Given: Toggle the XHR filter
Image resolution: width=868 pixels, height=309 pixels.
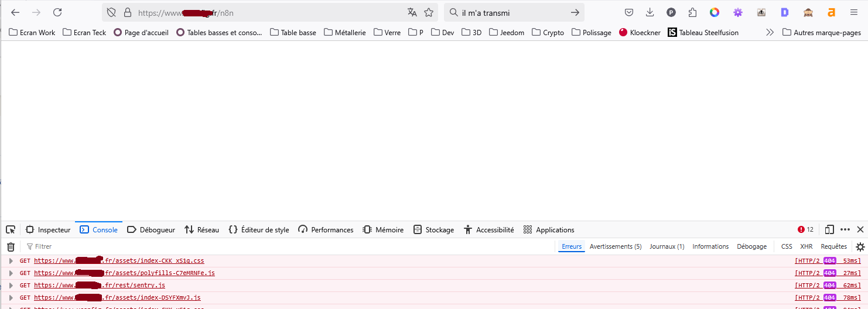Looking at the screenshot, I should pos(807,247).
